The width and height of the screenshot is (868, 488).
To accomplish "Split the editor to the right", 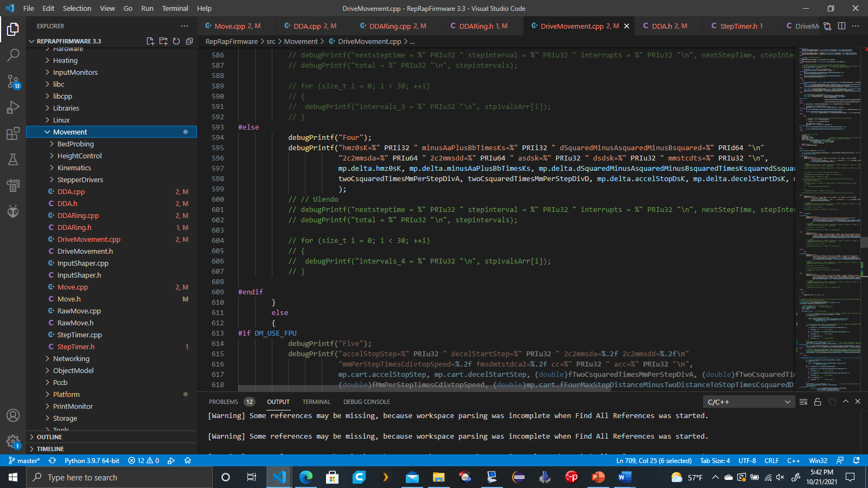I will pyautogui.click(x=841, y=26).
